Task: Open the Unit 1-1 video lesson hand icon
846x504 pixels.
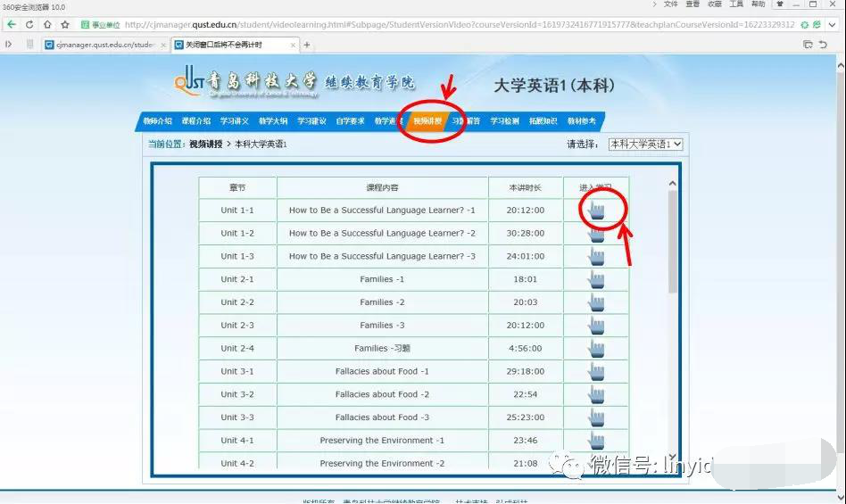Action: 596,211
